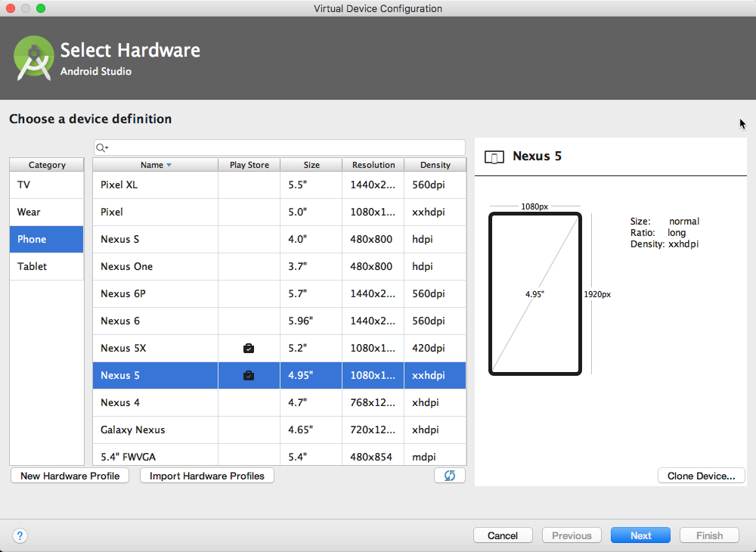Select the Galaxy Nexus device row

(280, 430)
